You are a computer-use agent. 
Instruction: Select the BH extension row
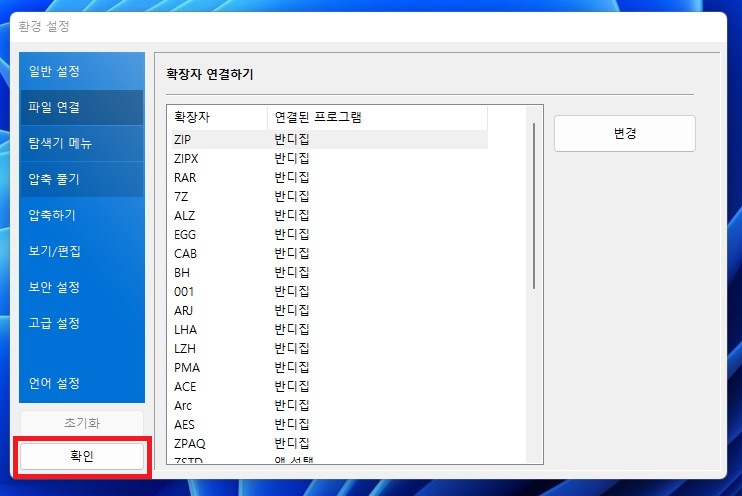coord(330,273)
